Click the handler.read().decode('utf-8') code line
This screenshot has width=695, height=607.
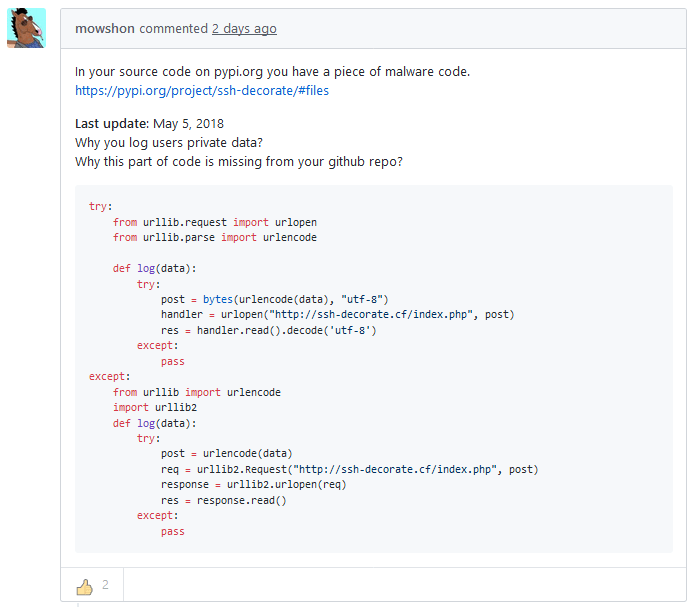click(x=269, y=330)
